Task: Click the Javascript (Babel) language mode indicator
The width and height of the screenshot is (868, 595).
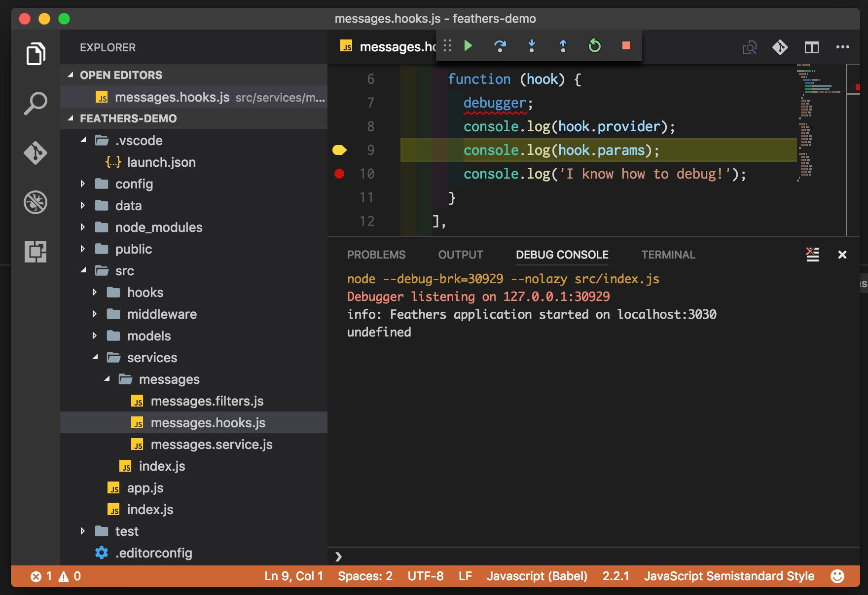Action: coord(537,576)
